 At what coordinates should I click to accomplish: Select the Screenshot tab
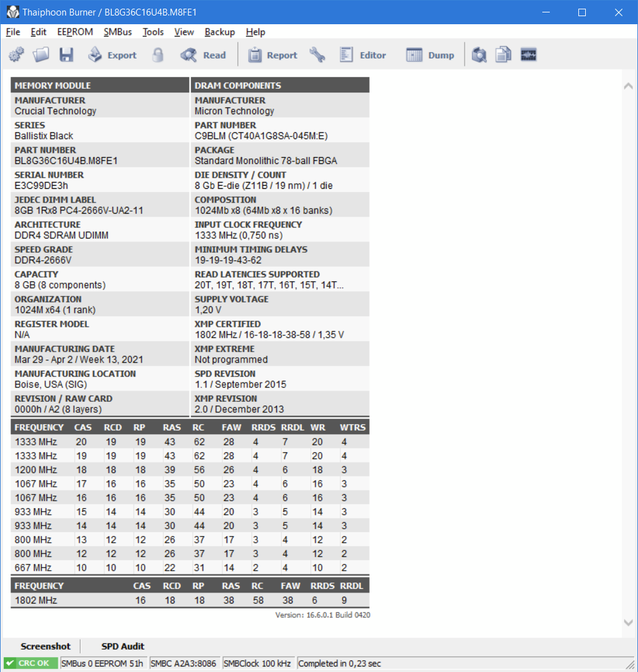(x=45, y=647)
